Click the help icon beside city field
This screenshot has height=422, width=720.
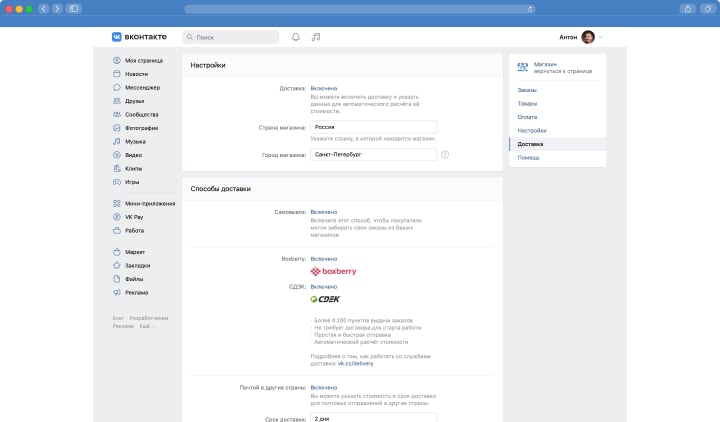[445, 154]
